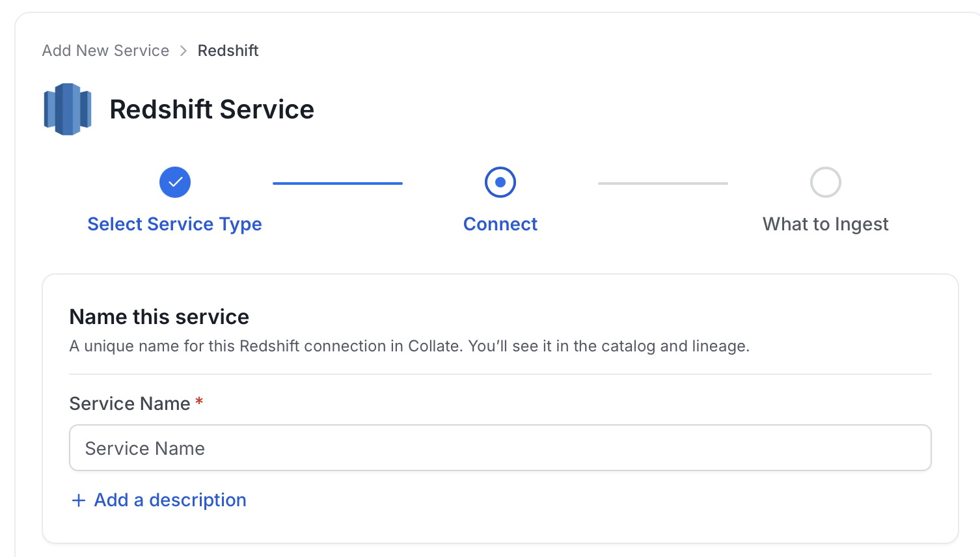Click the Service Name field label

(x=130, y=403)
